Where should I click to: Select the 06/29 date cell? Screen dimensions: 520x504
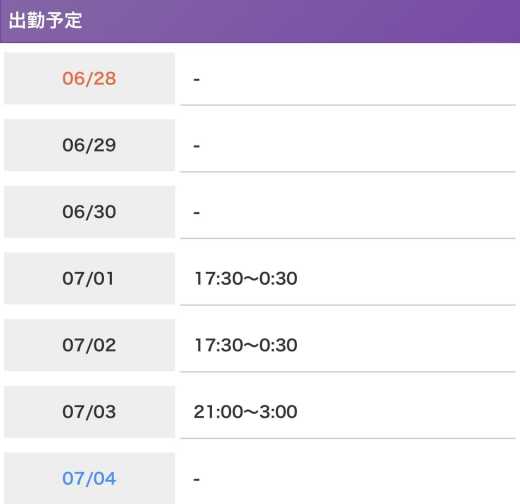[89, 145]
